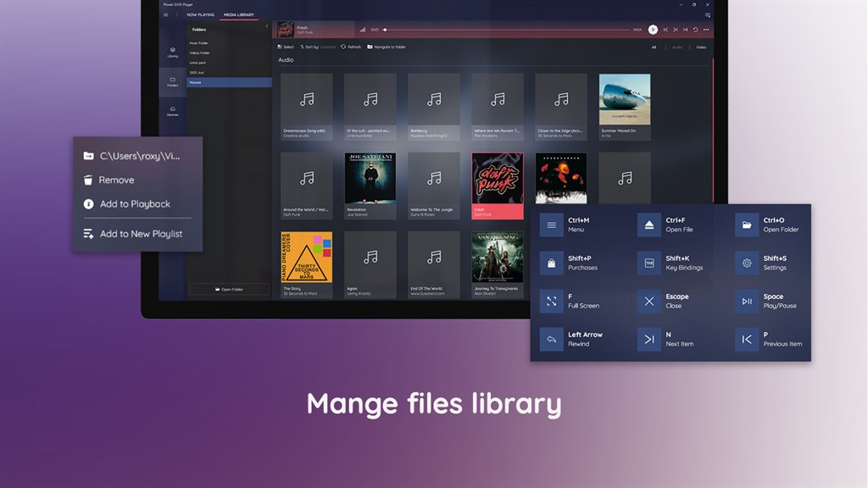
Task: Open the Sort by dropdown
Action: [318, 47]
